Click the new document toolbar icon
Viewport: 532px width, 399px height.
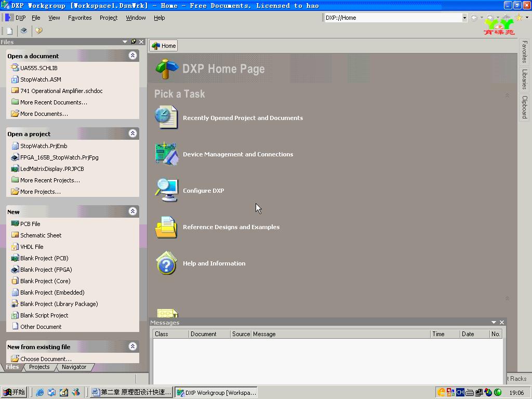coord(9,31)
